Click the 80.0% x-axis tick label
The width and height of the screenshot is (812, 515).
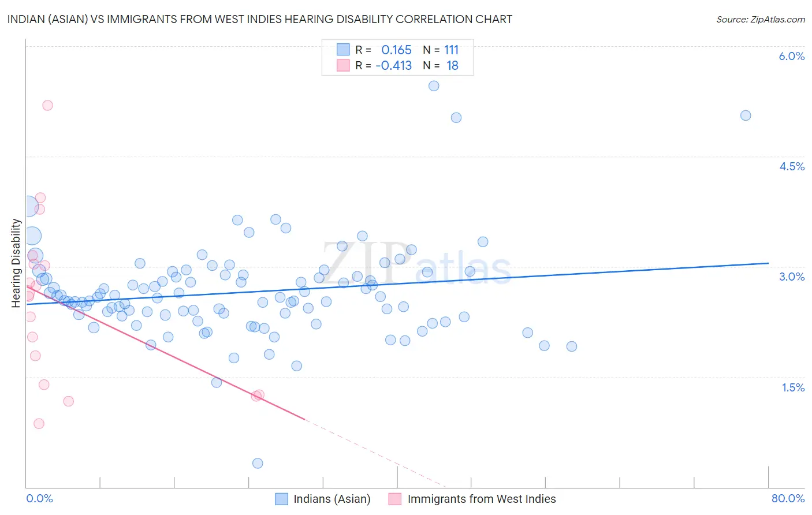pyautogui.click(x=788, y=498)
